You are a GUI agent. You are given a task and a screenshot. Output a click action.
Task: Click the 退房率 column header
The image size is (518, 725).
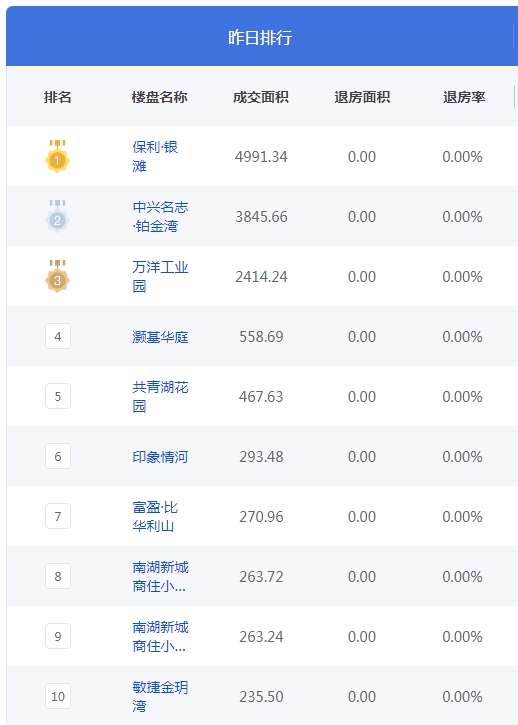[464, 97]
